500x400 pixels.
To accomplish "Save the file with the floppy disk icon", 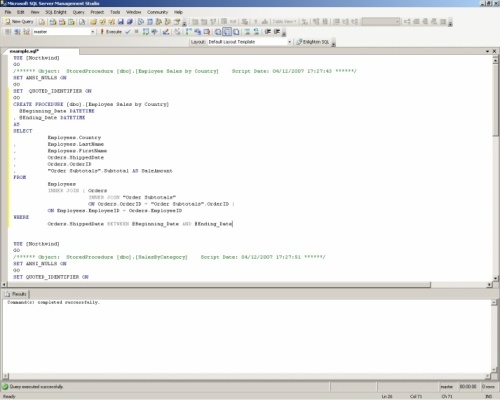I will coord(121,22).
